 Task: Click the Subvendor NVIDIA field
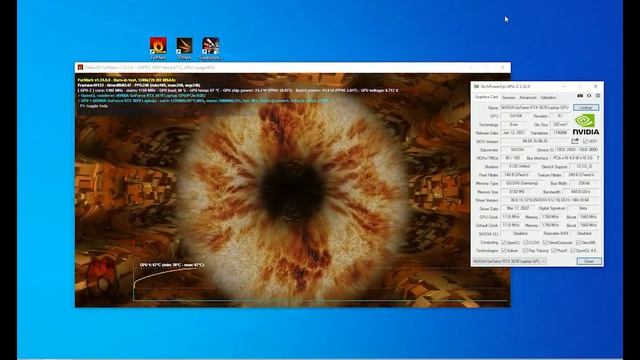coord(517,150)
